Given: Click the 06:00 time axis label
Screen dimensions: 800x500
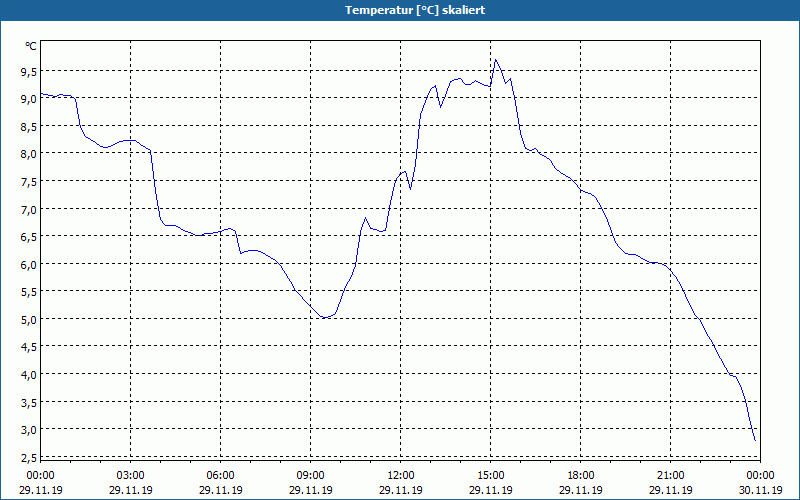Looking at the screenshot, I should [x=220, y=476].
